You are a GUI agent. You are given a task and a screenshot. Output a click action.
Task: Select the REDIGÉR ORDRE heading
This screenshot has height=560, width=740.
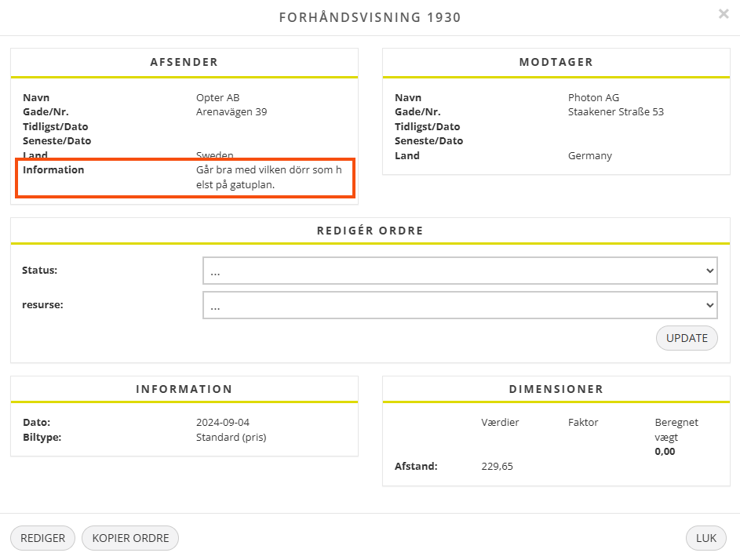click(x=370, y=231)
